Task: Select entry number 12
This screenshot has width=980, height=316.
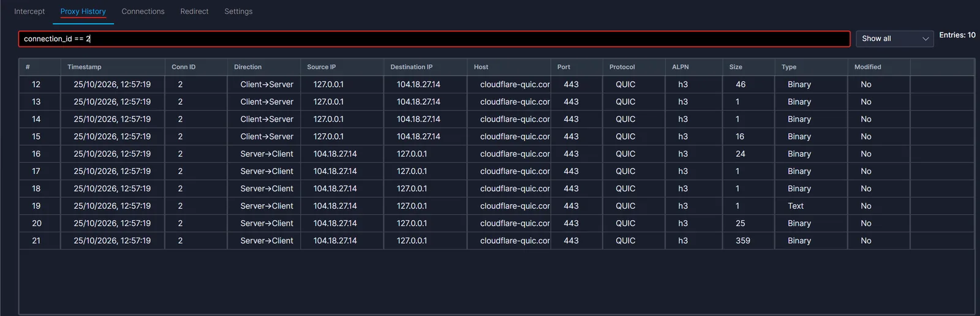Action: [x=496, y=85]
